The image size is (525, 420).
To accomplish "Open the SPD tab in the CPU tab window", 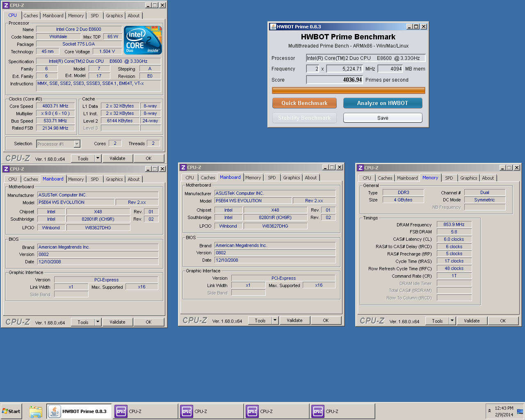I will 95,16.
